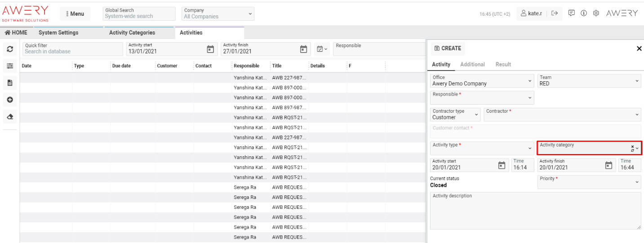The width and height of the screenshot is (644, 243).
Task: Click the add new activity plus icon
Action: (x=10, y=99)
